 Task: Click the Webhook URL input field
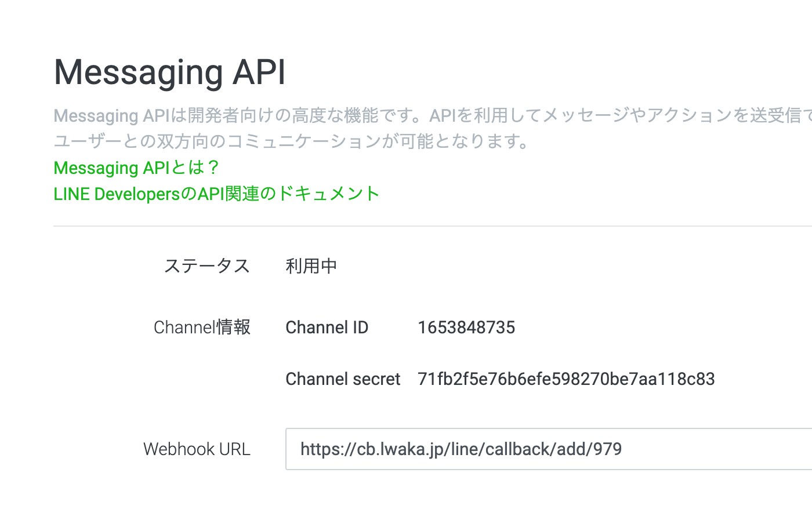549,449
